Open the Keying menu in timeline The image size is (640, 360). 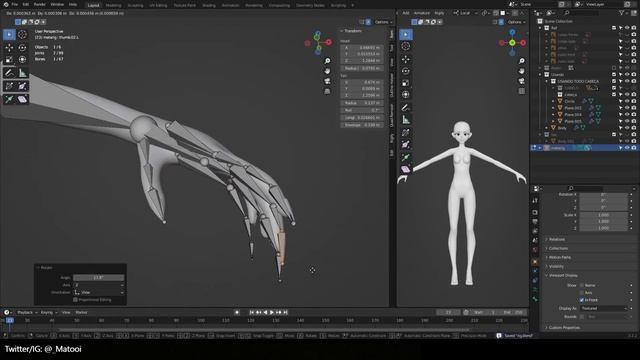click(48, 312)
